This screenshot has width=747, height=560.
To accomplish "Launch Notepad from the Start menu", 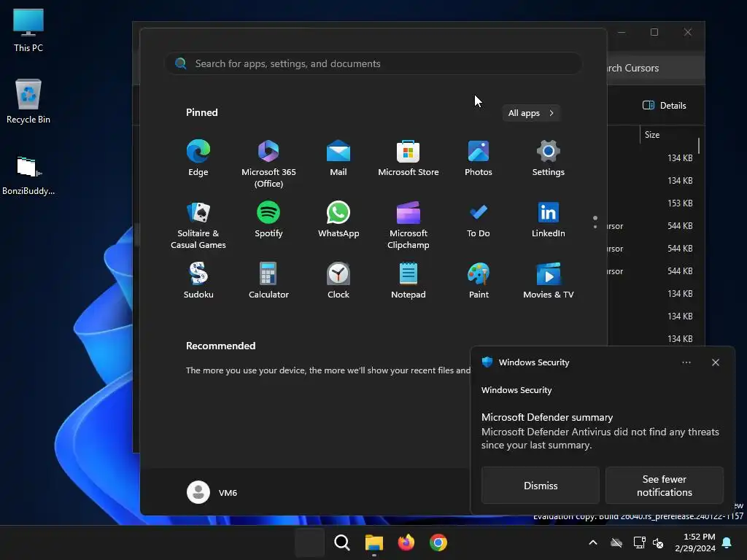I will point(409,281).
